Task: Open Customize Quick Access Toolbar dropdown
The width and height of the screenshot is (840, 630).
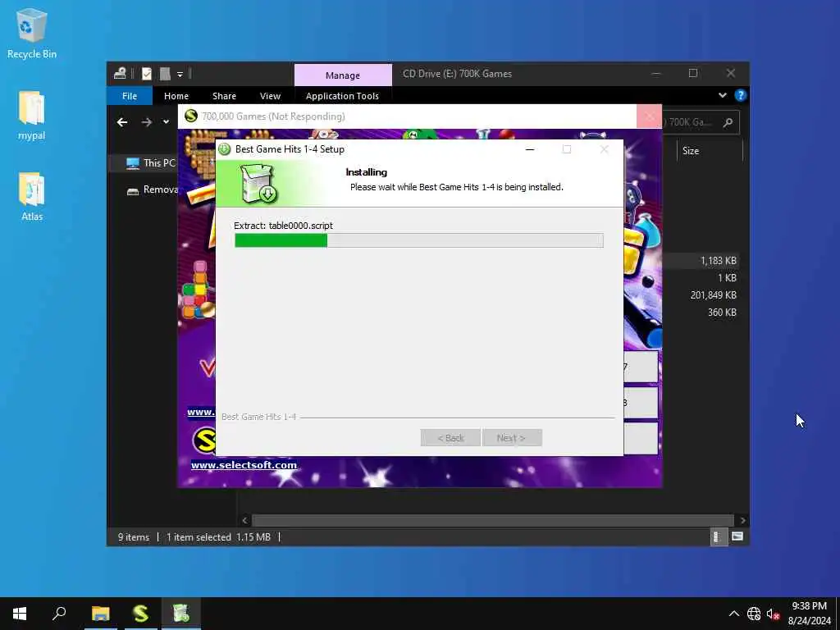Action: [x=180, y=75]
